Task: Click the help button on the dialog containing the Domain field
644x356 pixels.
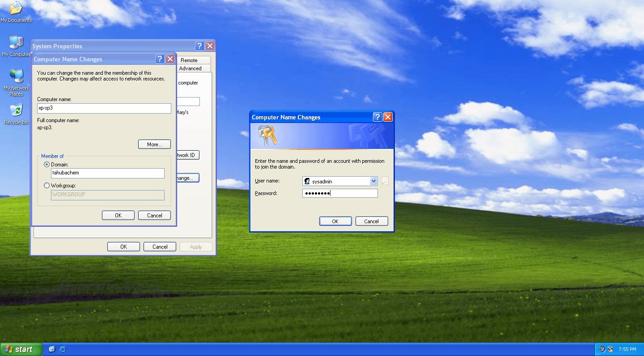Action: click(x=160, y=59)
